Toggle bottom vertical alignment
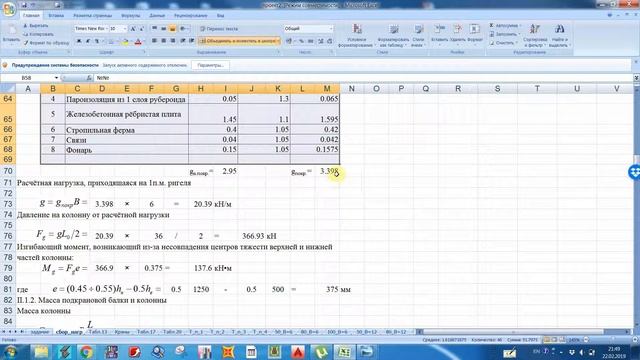 (x=172, y=29)
